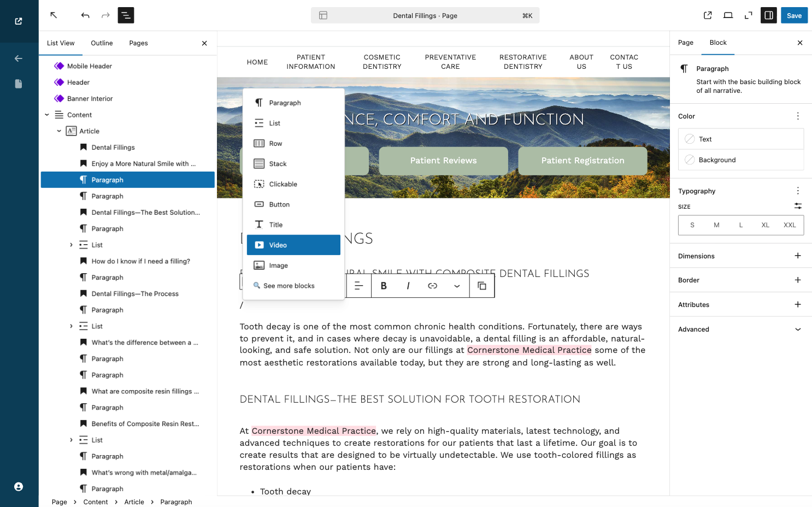Click the duplicate block icon in toolbar

(x=482, y=286)
